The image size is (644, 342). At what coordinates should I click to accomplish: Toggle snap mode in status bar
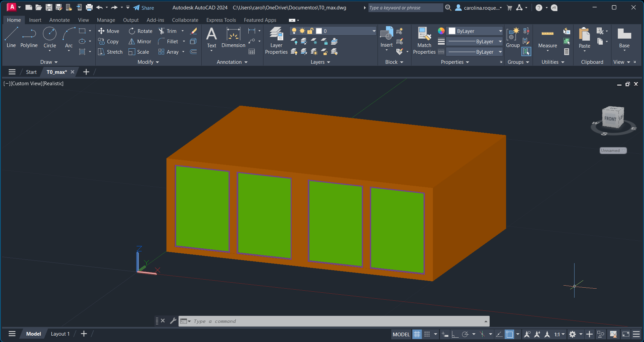point(427,334)
